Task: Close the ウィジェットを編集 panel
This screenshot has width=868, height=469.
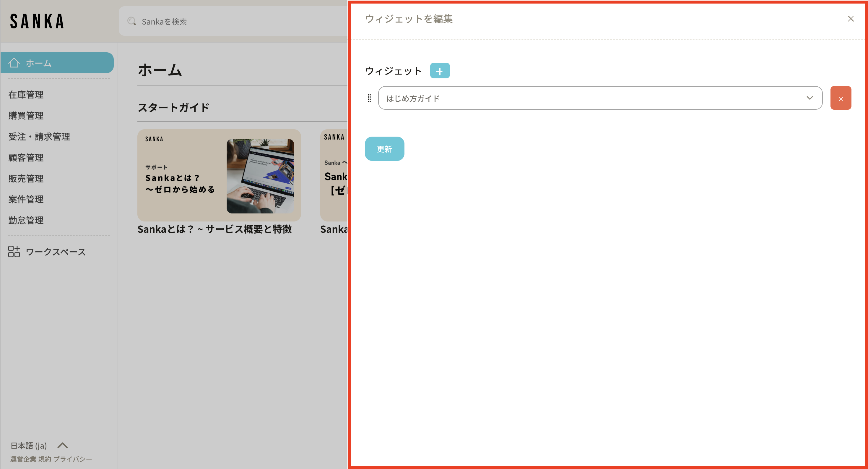Action: click(x=851, y=19)
